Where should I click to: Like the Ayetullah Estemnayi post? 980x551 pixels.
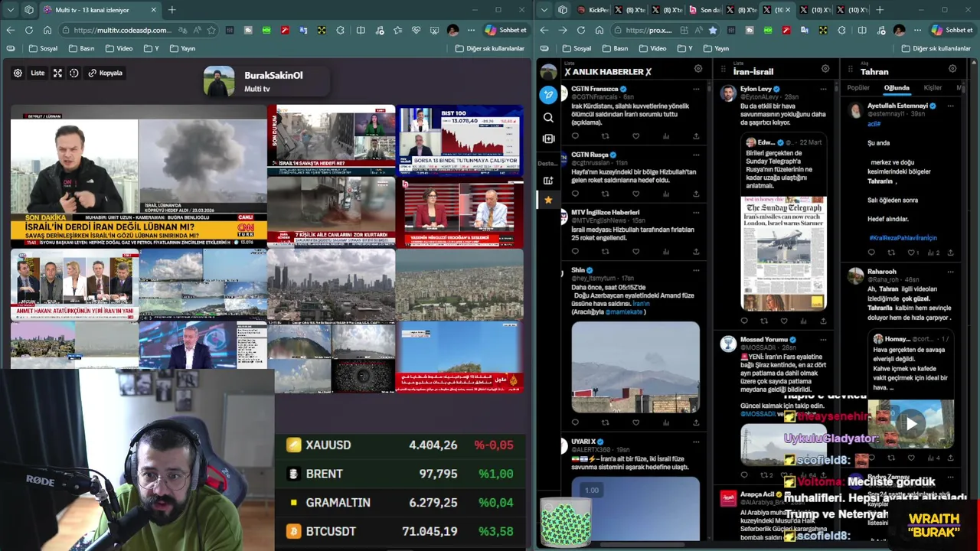(910, 253)
